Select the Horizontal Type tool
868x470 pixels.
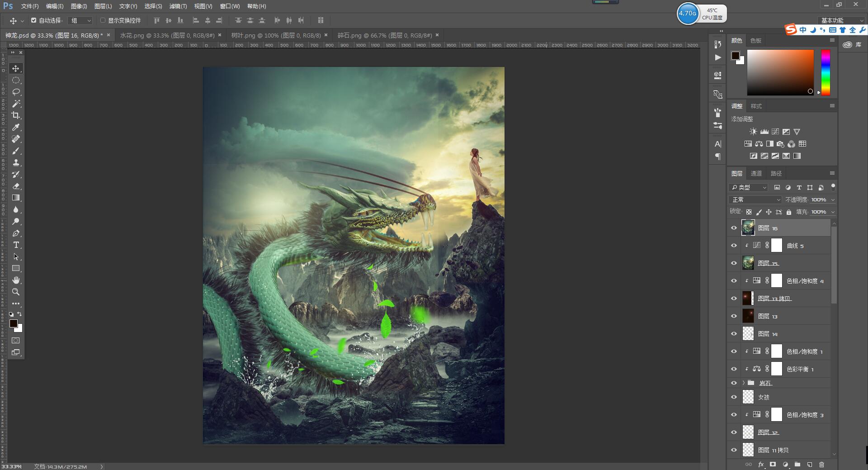coord(16,245)
